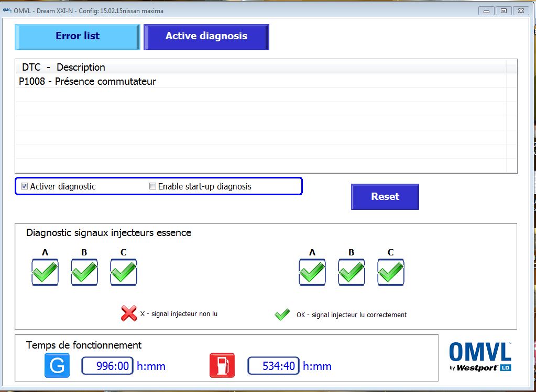Viewport: 536px width, 392px height.
Task: Click right bank injector C checkmark icon
Action: (x=391, y=272)
